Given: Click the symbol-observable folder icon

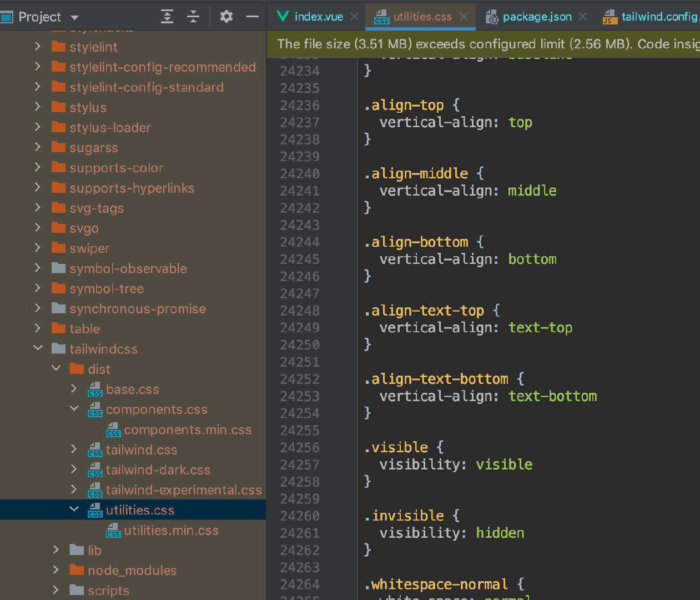Looking at the screenshot, I should [x=58, y=268].
